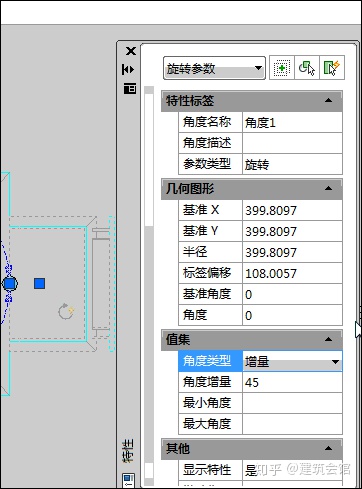Click the 基准角度 value field
This screenshot has height=489, width=362.
pyautogui.click(x=292, y=294)
